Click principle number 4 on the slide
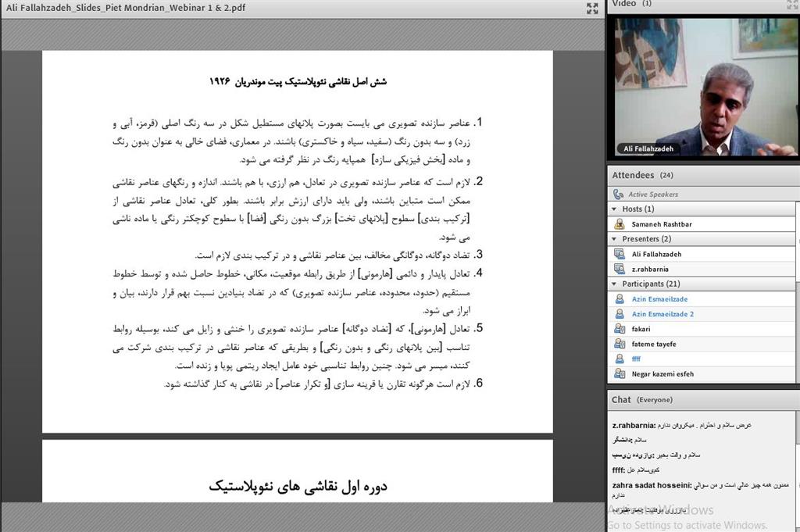Viewport: 800px width, 532px height. click(298, 291)
